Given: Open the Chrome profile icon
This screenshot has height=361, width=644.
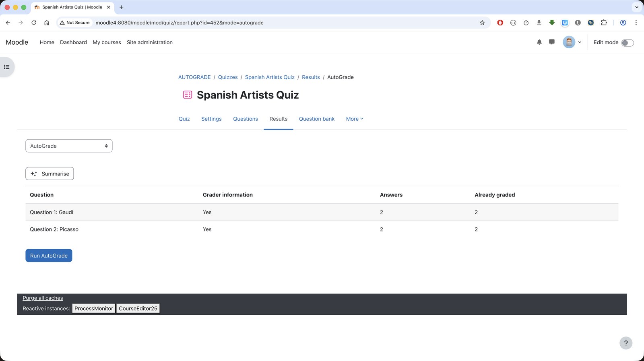Looking at the screenshot, I should (x=623, y=23).
